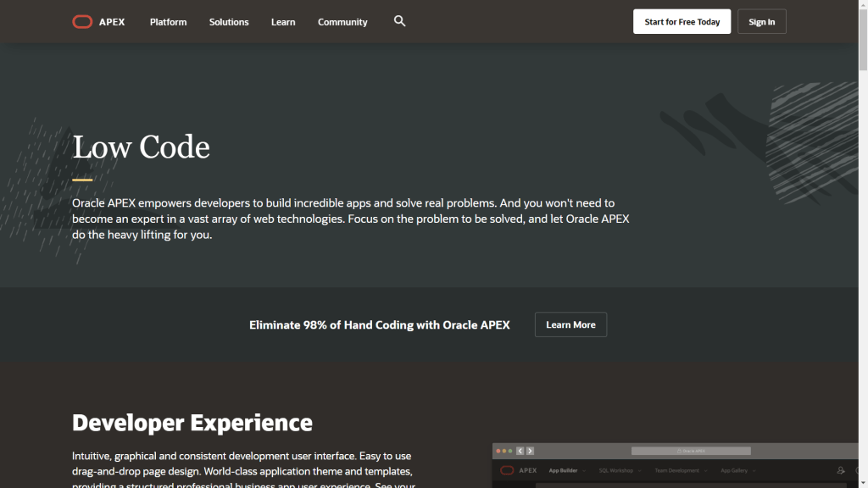868x488 pixels.
Task: Click the Oracle APEX logo top left
Action: pyautogui.click(x=98, y=21)
